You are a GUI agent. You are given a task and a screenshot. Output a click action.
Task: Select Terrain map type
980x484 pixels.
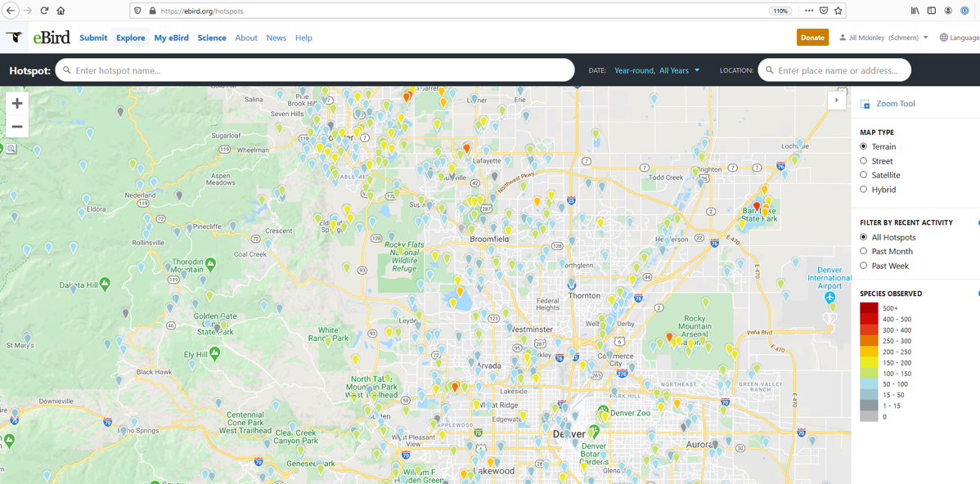click(864, 147)
